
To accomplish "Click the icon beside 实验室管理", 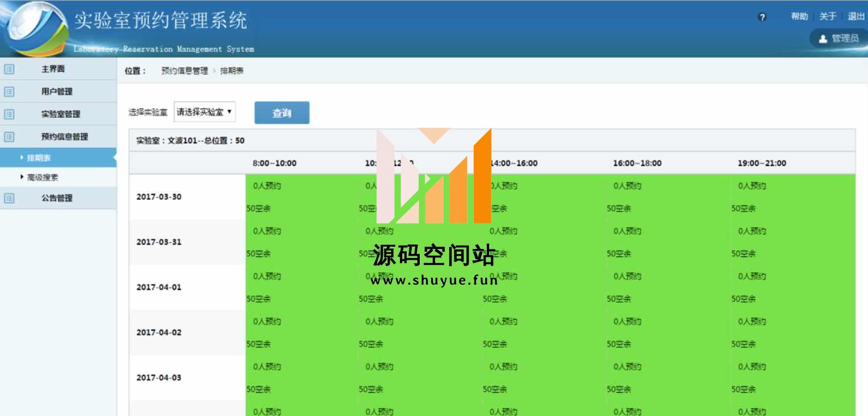I will [9, 114].
